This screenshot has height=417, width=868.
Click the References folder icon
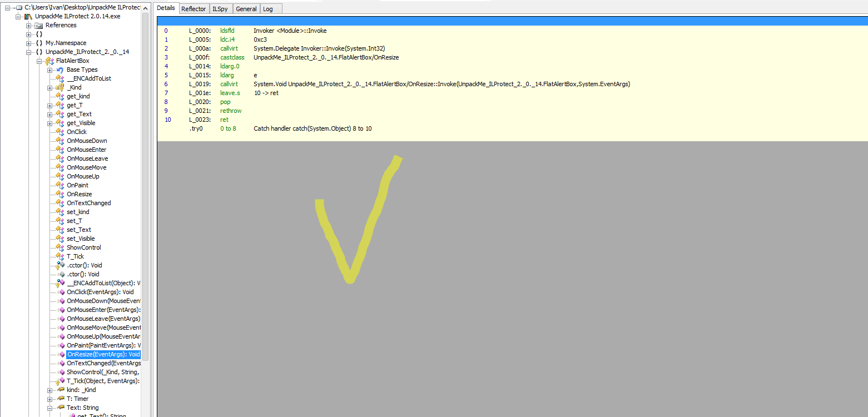point(39,26)
